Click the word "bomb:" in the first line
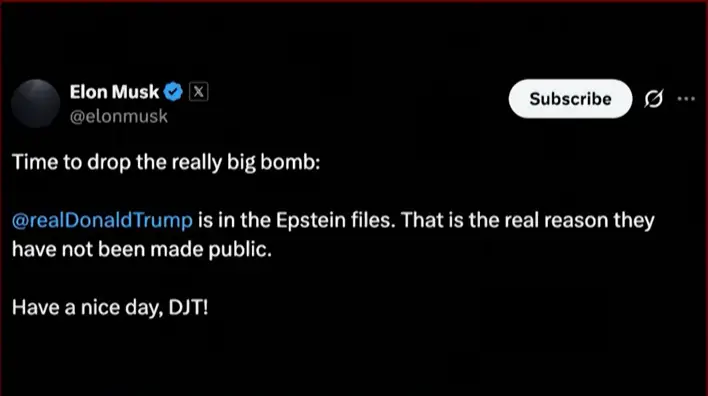This screenshot has width=708, height=396. point(290,162)
